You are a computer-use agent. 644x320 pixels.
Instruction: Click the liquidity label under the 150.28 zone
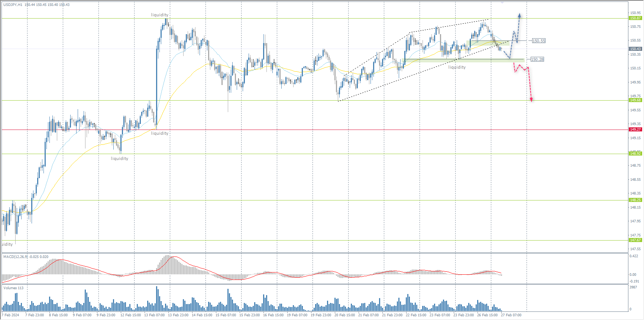point(457,67)
